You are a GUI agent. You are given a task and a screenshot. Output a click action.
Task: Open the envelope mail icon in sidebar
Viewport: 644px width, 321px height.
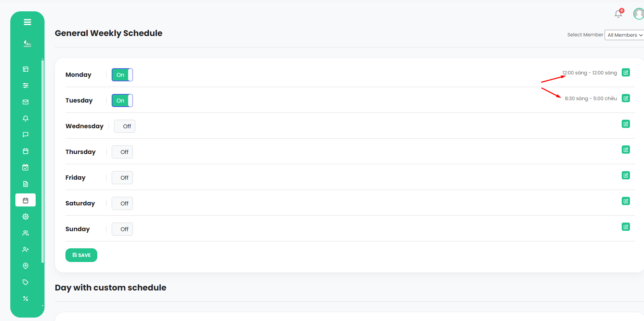pos(26,102)
